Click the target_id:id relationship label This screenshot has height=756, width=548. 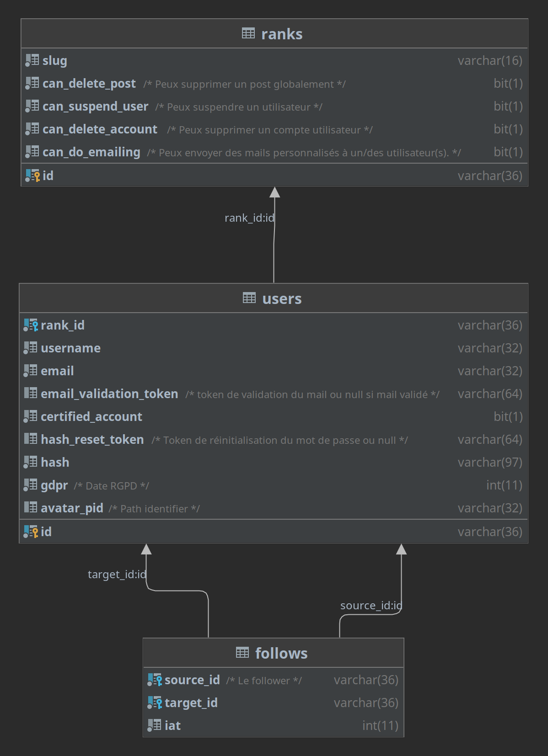click(117, 574)
